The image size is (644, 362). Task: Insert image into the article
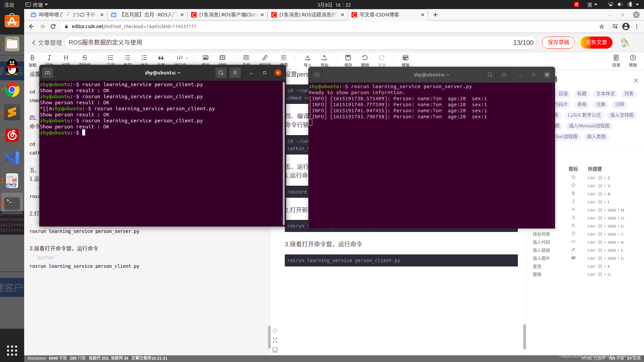[x=206, y=58]
